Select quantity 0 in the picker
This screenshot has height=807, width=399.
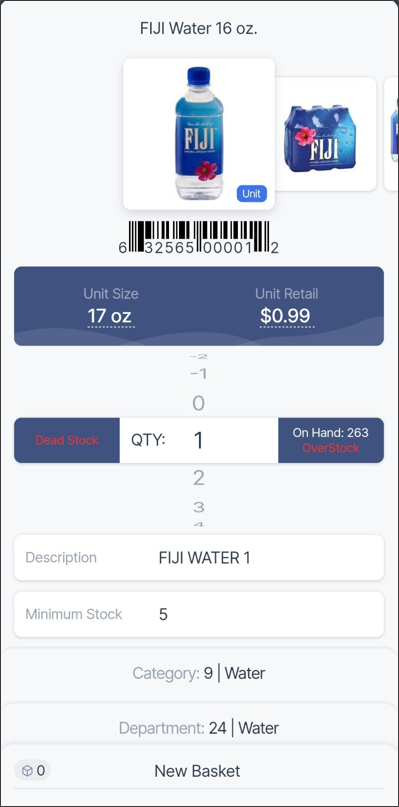point(199,403)
